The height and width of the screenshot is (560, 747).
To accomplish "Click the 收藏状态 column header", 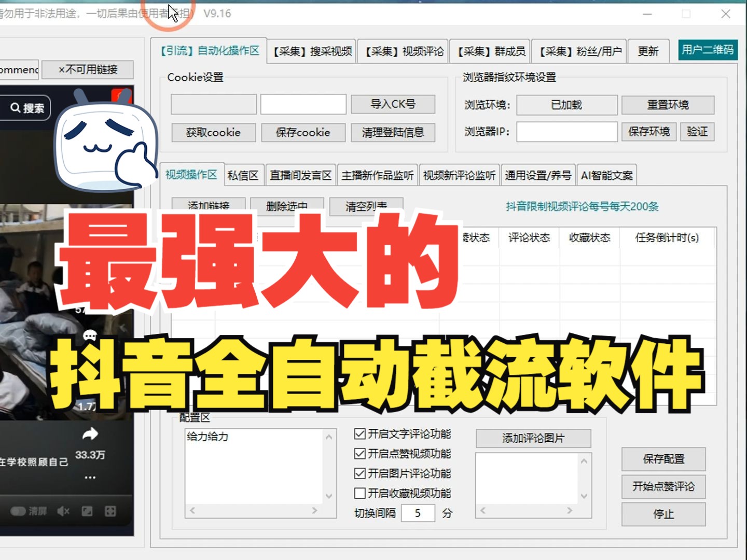I will pos(589,237).
